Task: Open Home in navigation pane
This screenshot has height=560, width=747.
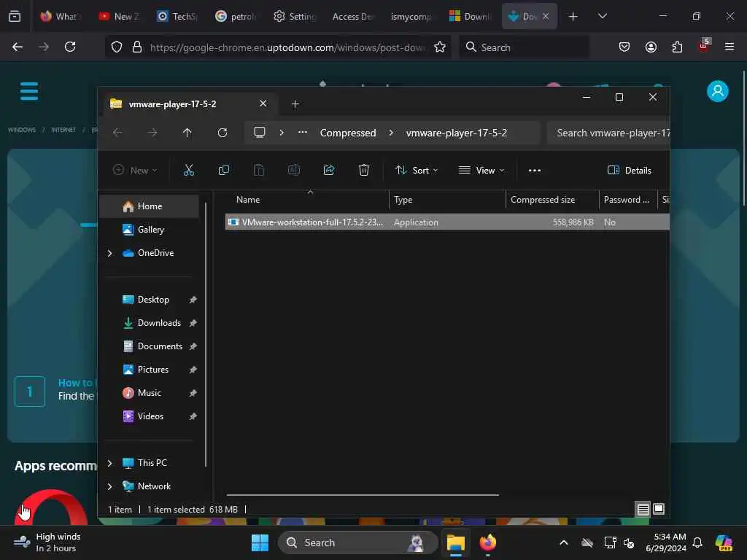Action: (x=149, y=206)
